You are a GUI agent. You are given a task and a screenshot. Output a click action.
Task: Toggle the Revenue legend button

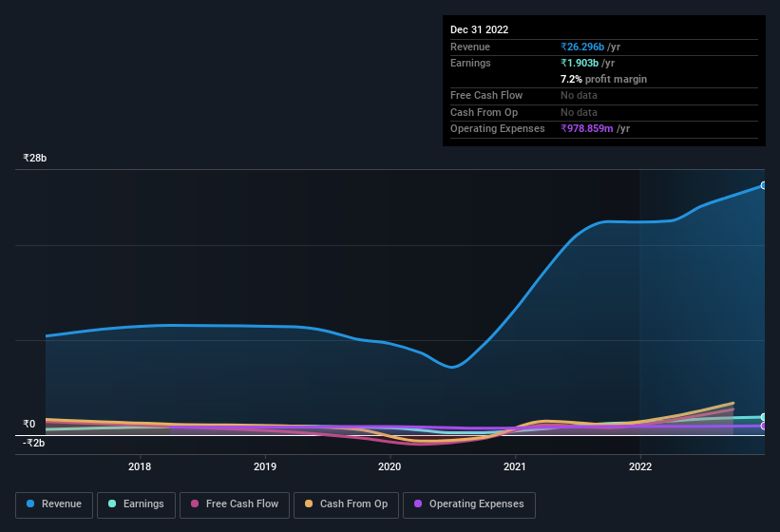tap(54, 504)
